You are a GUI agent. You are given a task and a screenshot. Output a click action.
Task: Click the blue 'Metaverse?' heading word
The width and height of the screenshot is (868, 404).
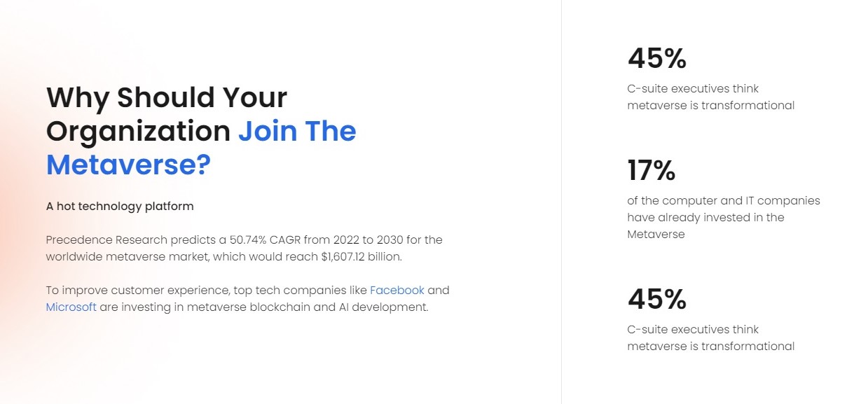point(128,165)
